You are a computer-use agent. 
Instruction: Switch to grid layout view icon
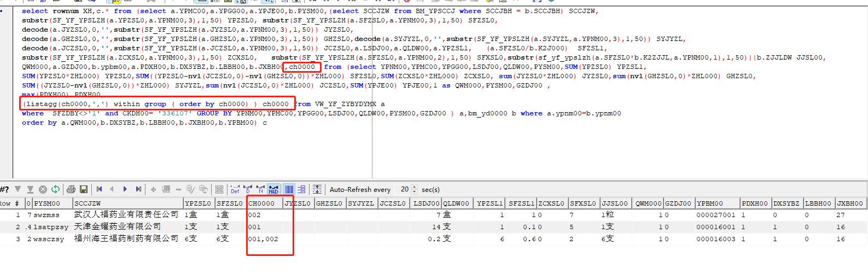[289, 189]
